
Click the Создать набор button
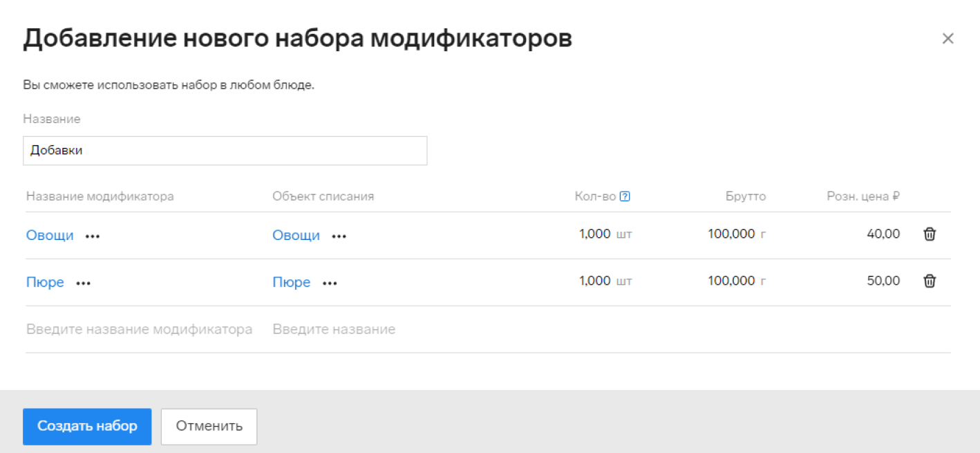point(87,426)
